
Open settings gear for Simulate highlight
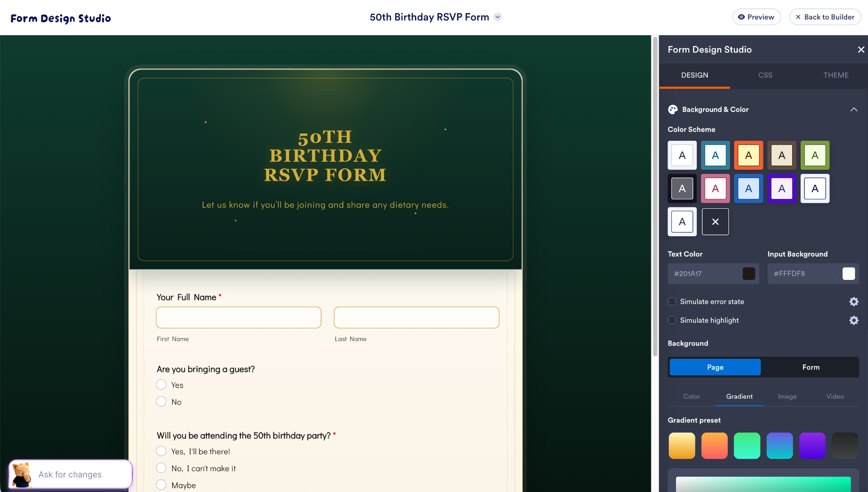pos(854,320)
